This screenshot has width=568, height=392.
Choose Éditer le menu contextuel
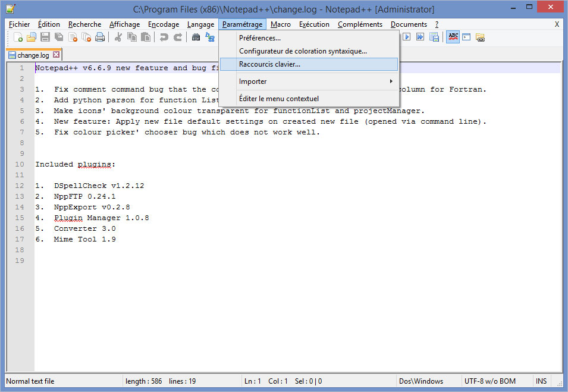(309, 99)
